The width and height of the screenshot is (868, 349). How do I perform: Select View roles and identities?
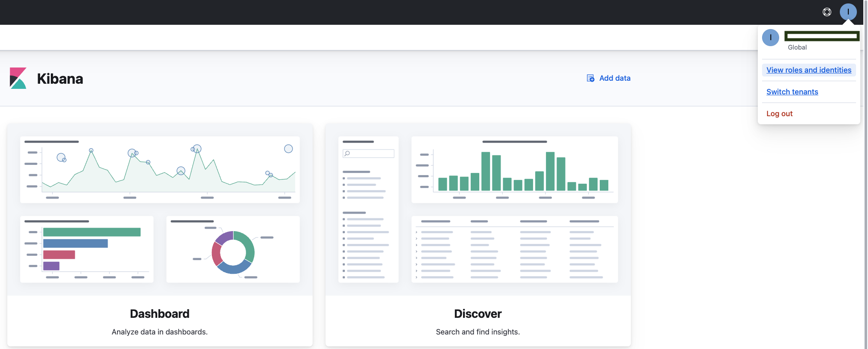tap(809, 70)
